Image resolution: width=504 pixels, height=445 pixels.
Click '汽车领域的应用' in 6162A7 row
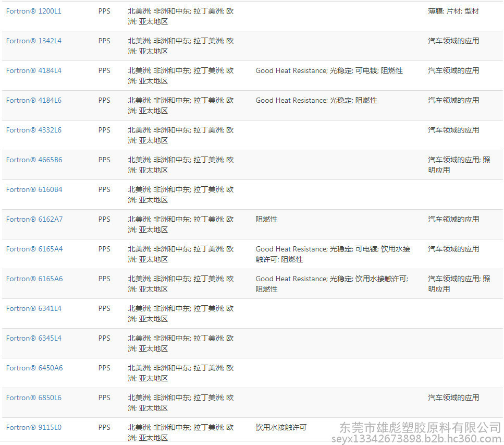tap(453, 219)
